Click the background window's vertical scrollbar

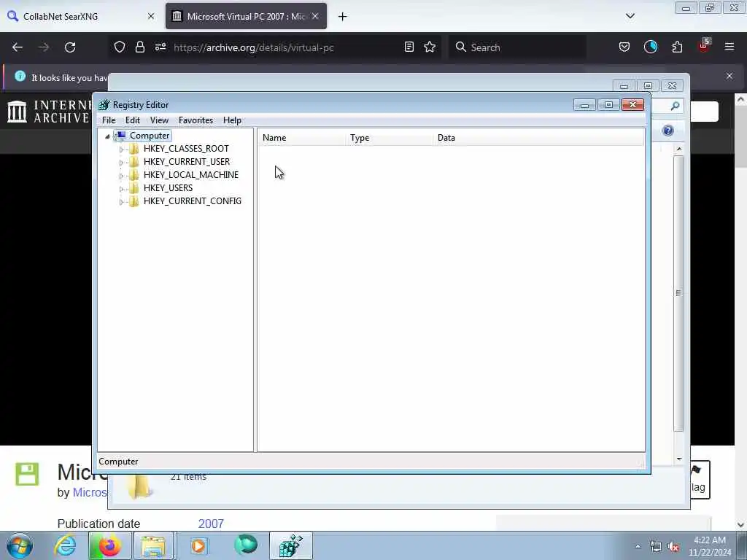click(x=679, y=304)
